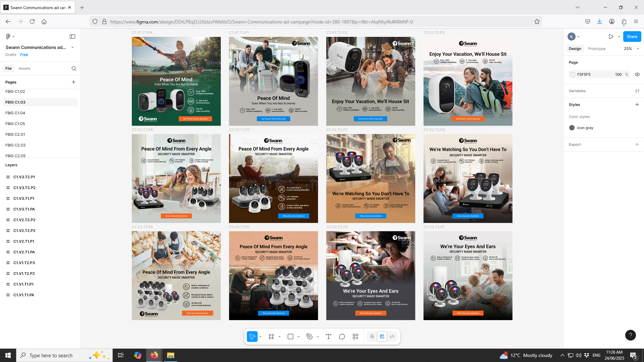Select the C1.V2.T1.PA layer
The width and height of the screenshot is (644, 362).
pos(24,252)
